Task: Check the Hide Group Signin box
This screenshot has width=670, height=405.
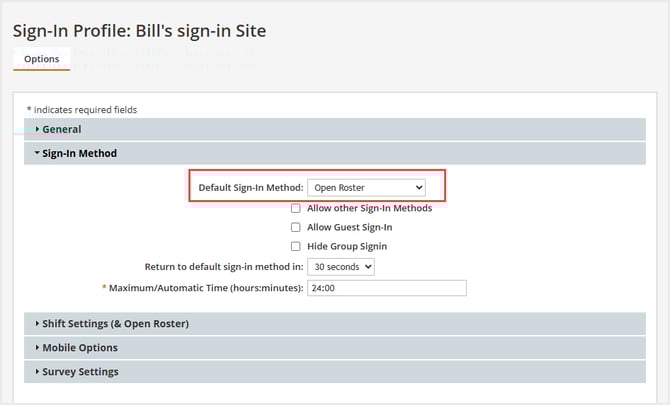Action: point(295,246)
